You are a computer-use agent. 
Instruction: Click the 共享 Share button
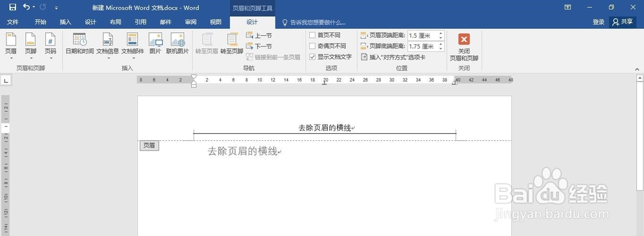[623, 22]
